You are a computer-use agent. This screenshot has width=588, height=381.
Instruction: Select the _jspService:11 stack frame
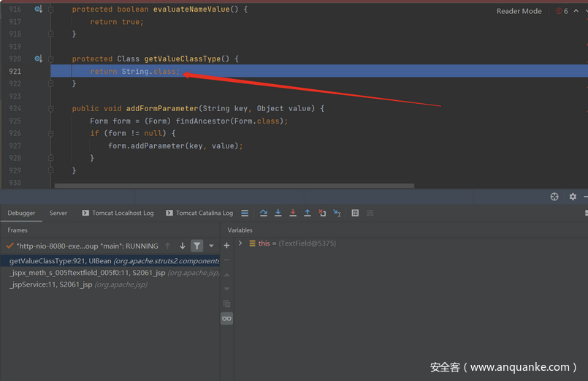(51, 284)
